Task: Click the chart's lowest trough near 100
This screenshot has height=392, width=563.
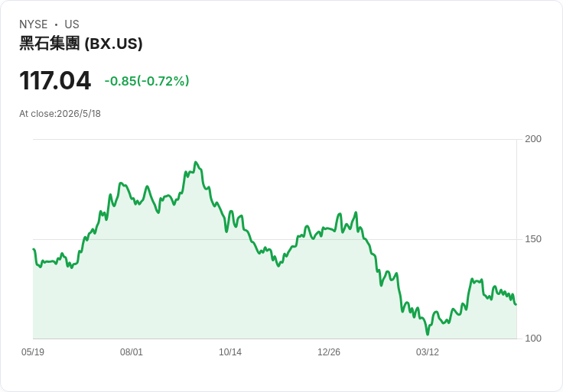Action: 428,334
